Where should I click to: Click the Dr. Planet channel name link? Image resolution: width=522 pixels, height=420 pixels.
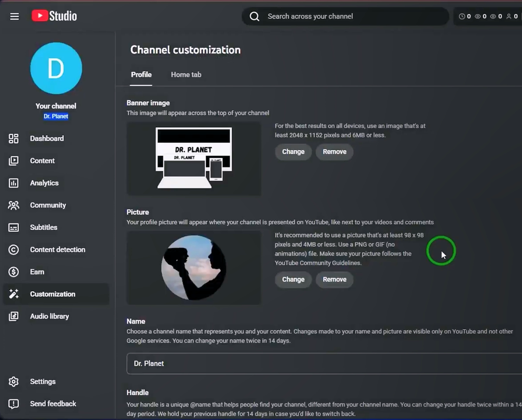56,116
